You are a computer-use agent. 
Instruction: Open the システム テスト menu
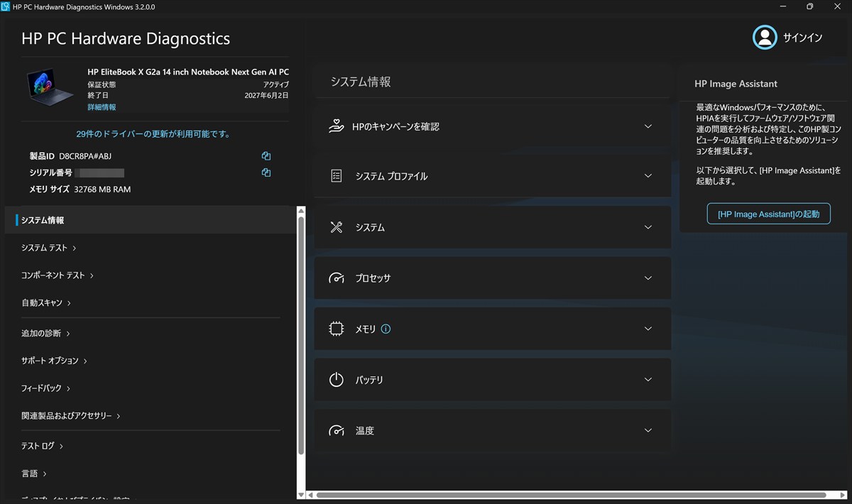tap(49, 248)
